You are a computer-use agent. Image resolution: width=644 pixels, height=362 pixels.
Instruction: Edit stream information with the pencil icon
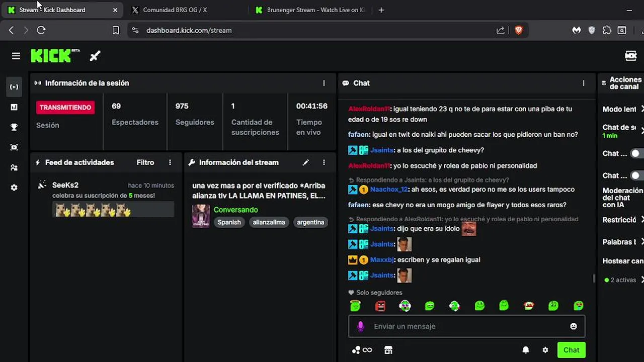(305, 162)
